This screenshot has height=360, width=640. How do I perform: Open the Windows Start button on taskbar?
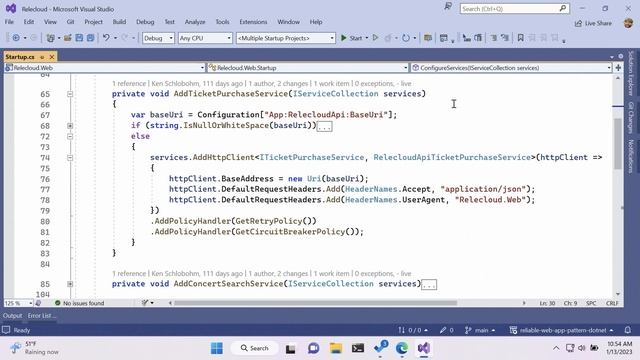point(217,348)
